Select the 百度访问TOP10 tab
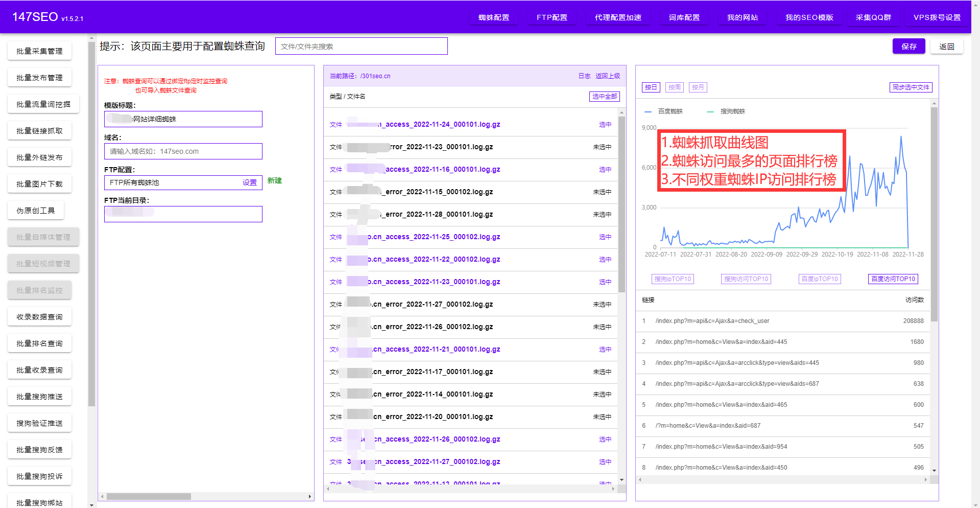Image resolution: width=980 pixels, height=508 pixels. click(x=893, y=279)
